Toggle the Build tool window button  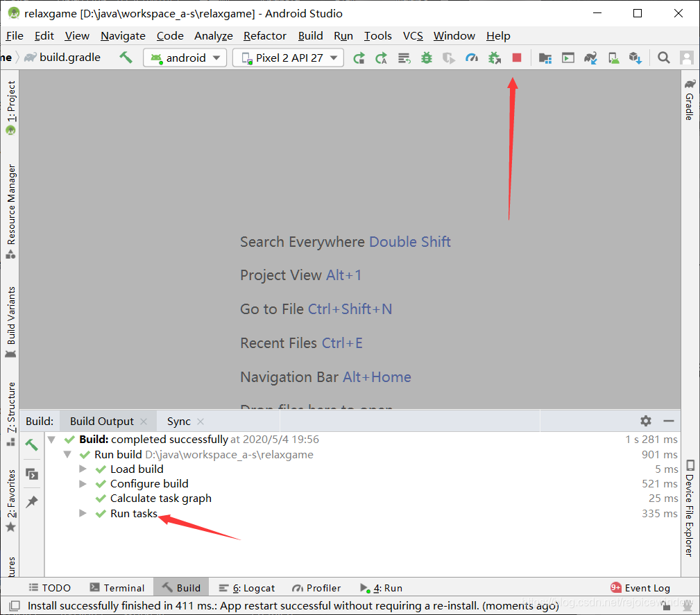click(x=181, y=588)
